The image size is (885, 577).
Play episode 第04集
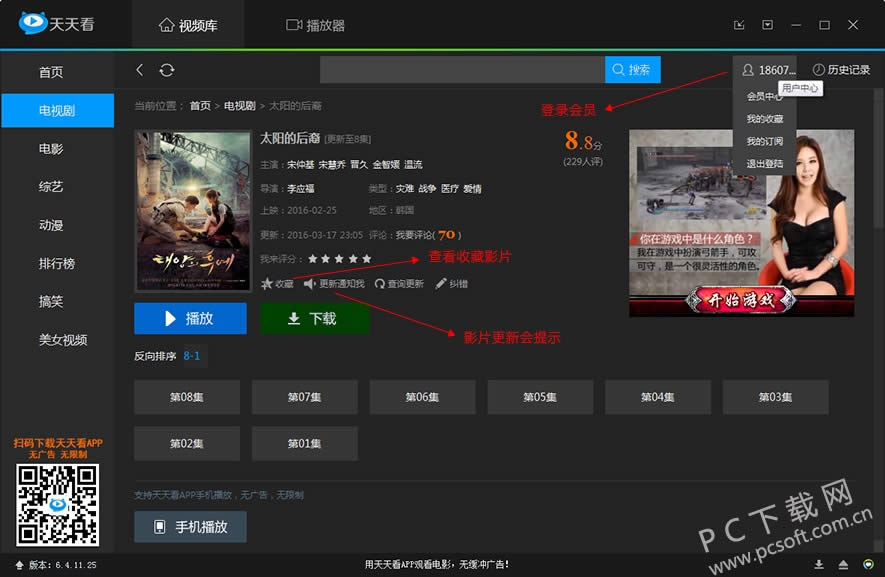[x=658, y=397]
